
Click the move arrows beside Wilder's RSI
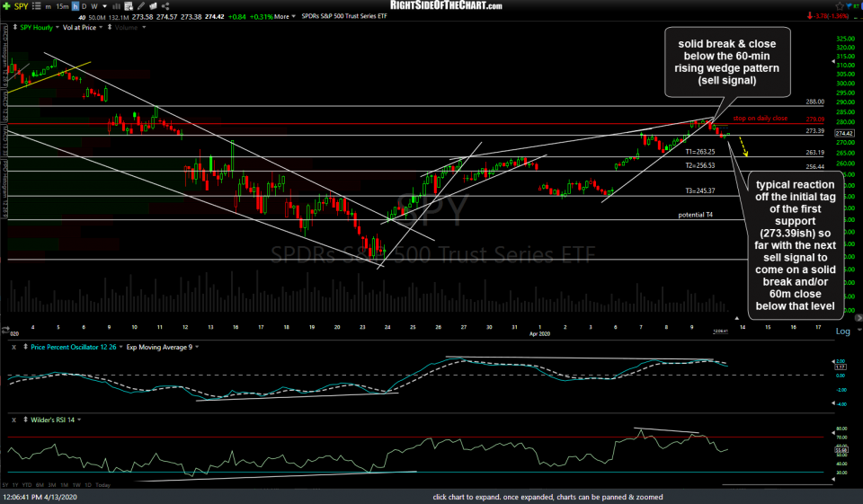[25, 420]
